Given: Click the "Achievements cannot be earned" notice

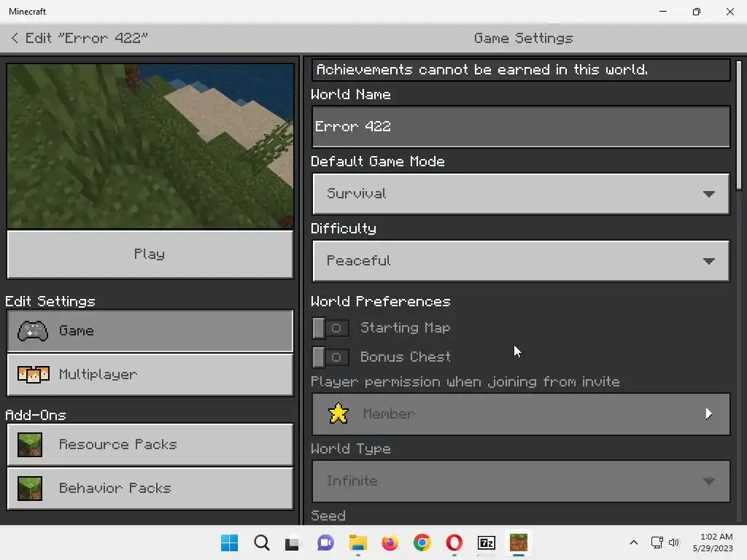Looking at the screenshot, I should [x=521, y=70].
